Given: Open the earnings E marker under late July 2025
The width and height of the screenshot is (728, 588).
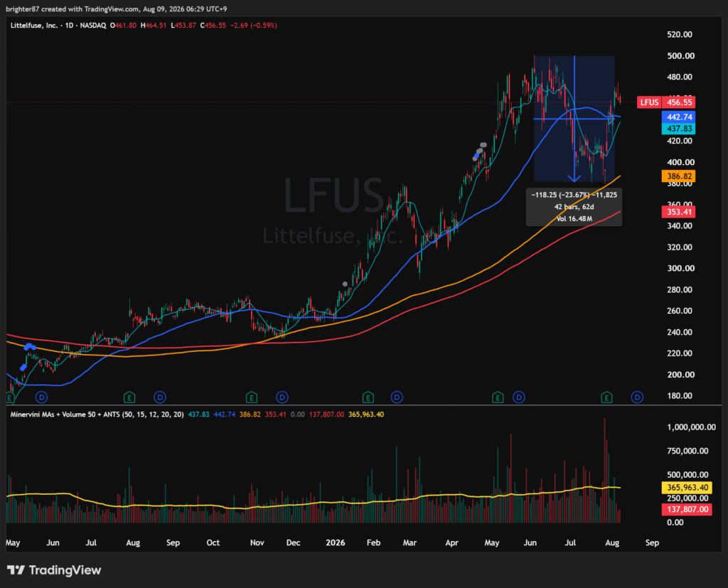Looking at the screenshot, I should 129,397.
